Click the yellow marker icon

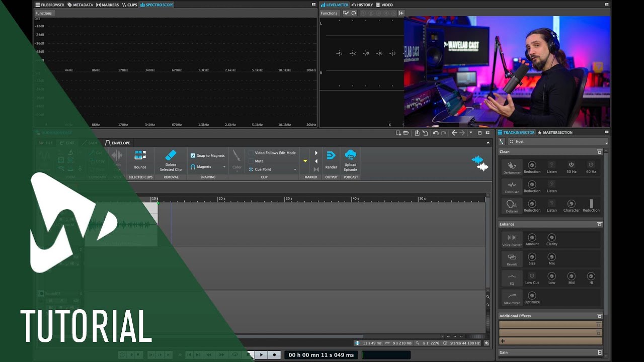coord(305,161)
